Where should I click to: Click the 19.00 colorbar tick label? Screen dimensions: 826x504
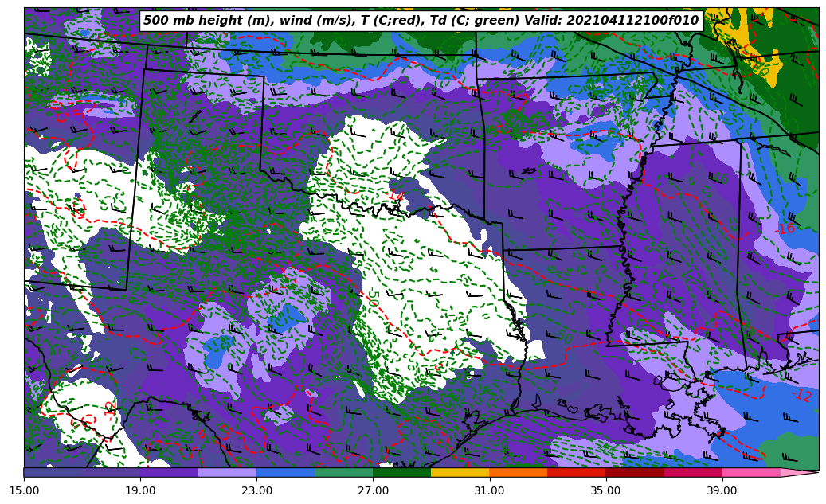(140, 491)
